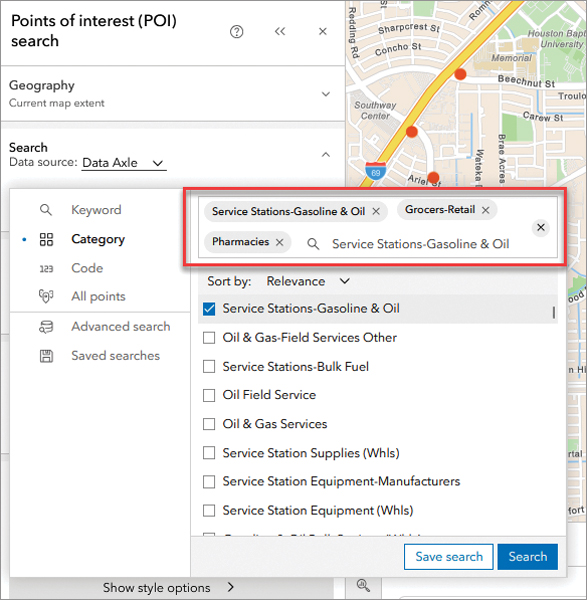587x600 pixels.
Task: Click the Grocers-Retail tag label
Action: click(x=440, y=210)
